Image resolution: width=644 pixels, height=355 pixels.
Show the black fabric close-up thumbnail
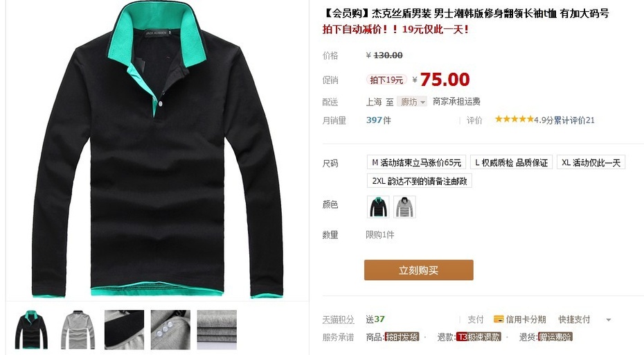[x=125, y=330]
